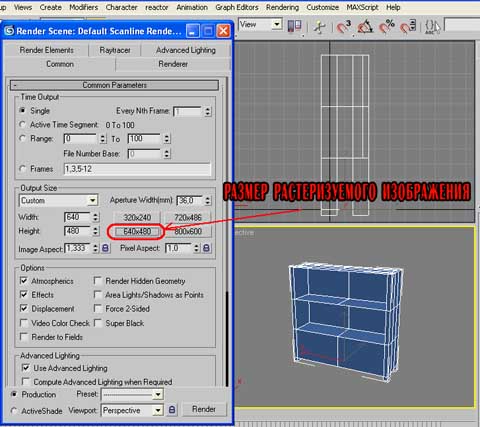
Task: Choose the 640x480 preset button
Action: pyautogui.click(x=137, y=231)
